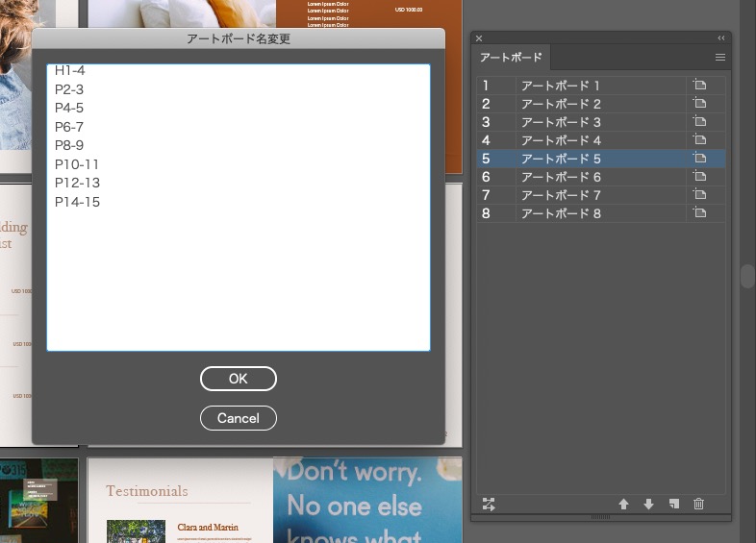Click the Clara and Martin text on canvas
This screenshot has width=756, height=543.
coord(208,527)
